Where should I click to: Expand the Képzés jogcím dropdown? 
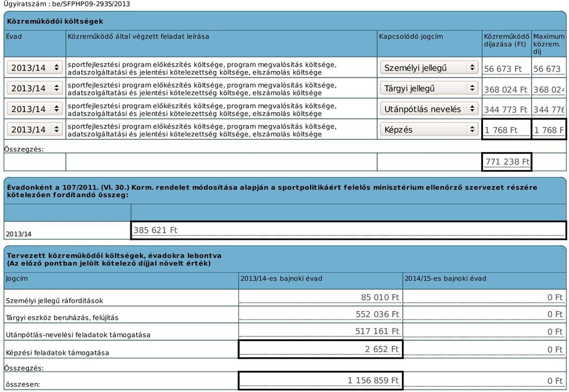point(429,130)
